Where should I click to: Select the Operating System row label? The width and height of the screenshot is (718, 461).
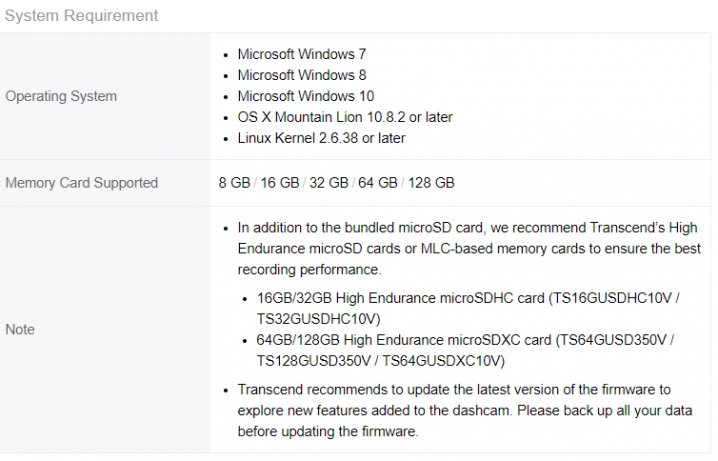(x=61, y=96)
